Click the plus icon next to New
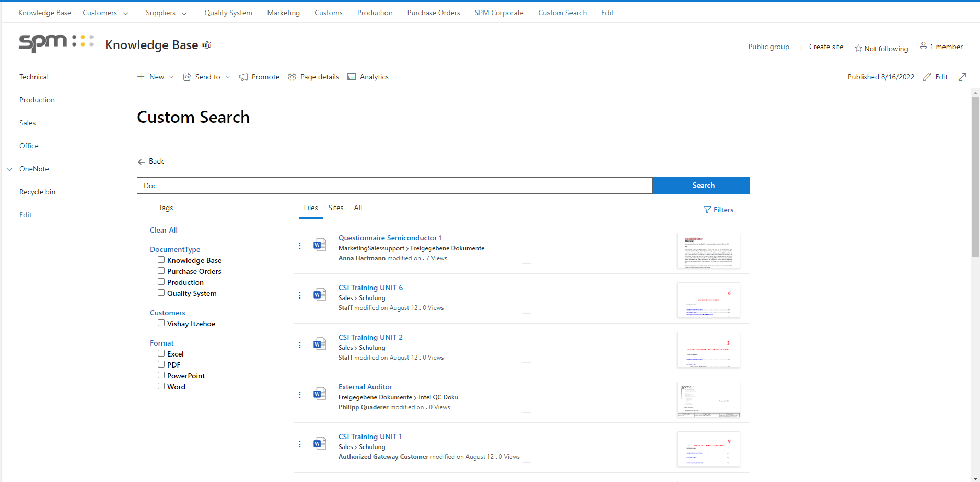This screenshot has width=980, height=482. click(x=141, y=77)
